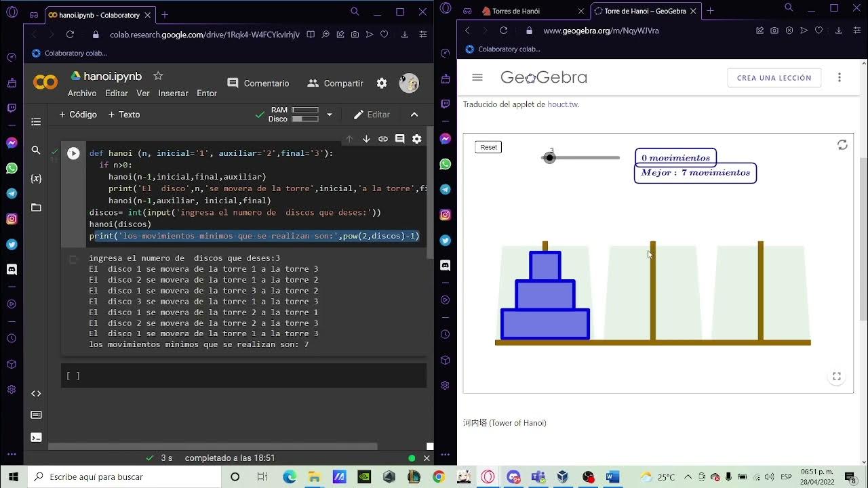Screen dimensions: 868x488
Task: Open the Archivo menu
Action: [82, 94]
